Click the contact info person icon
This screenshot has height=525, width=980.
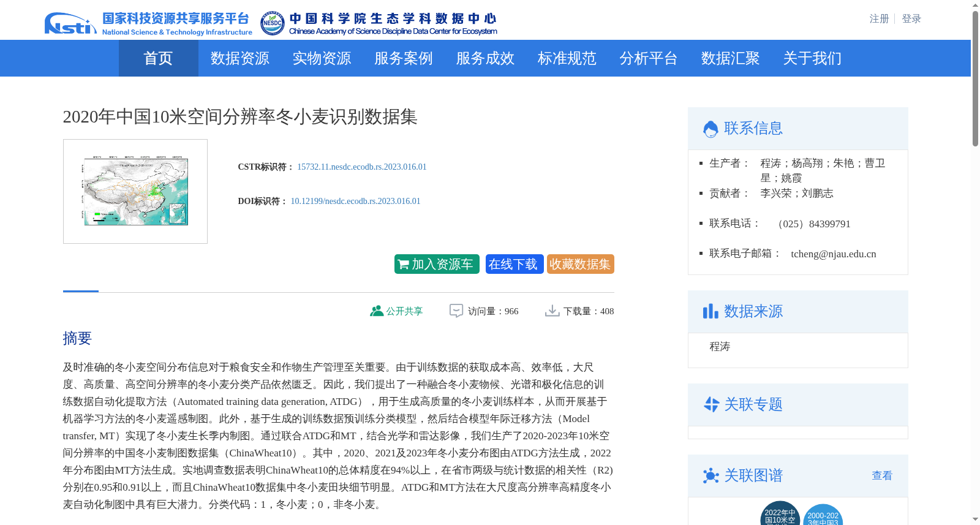click(710, 129)
